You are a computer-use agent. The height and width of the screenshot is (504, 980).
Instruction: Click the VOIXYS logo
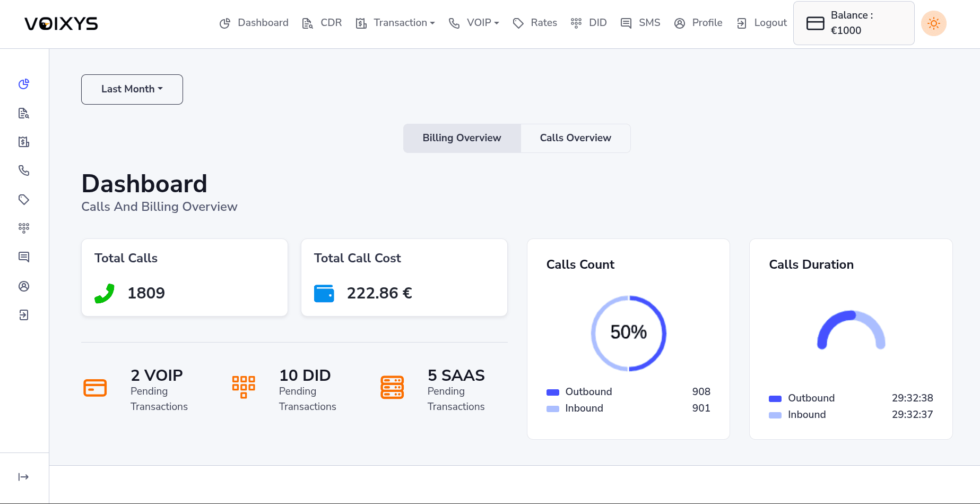(61, 23)
